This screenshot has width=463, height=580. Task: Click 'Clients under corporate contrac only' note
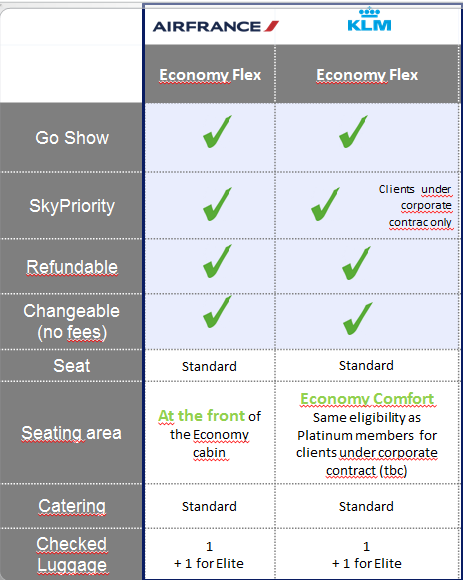coord(416,206)
